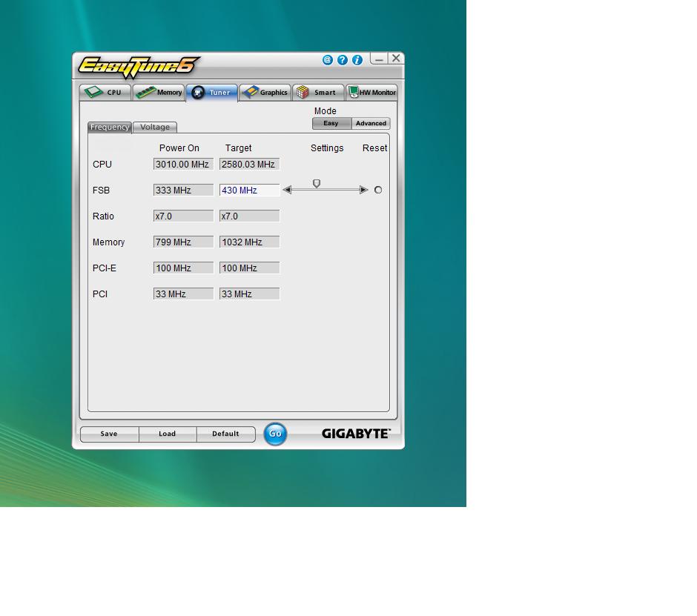Viewport: 697px width, 616px height.
Task: Click the PCI Power On 33 MHz value
Action: (184, 294)
